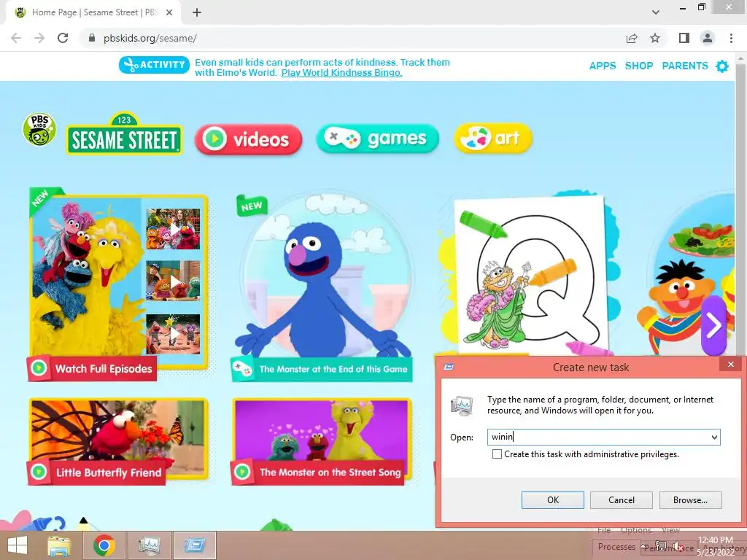Screen dimensions: 747x560
Task: Bookmark this page with star
Action: 655,38
